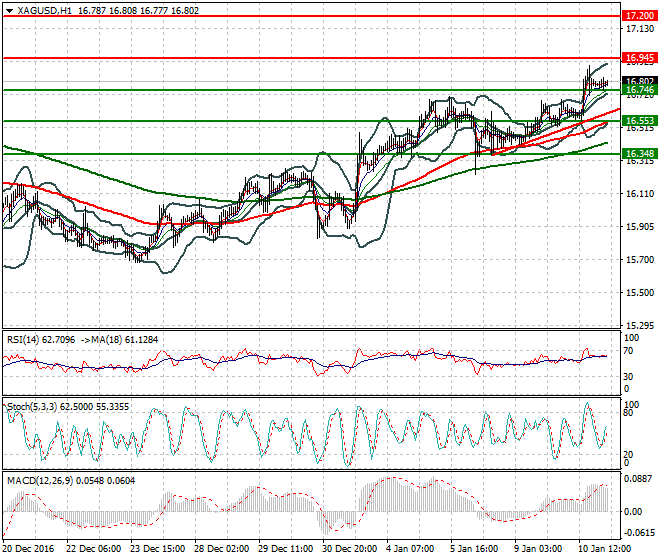Select the current price label 16.802

pyautogui.click(x=640, y=81)
